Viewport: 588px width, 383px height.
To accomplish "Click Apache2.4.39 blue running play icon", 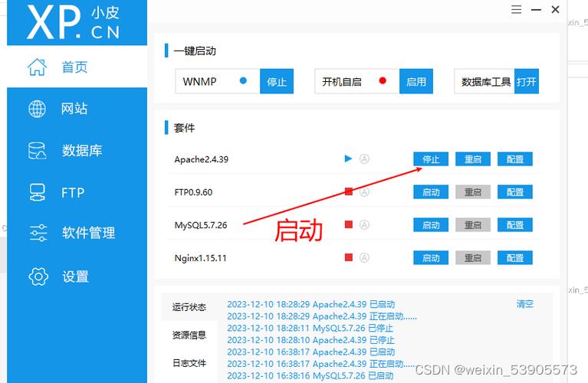I will (348, 159).
